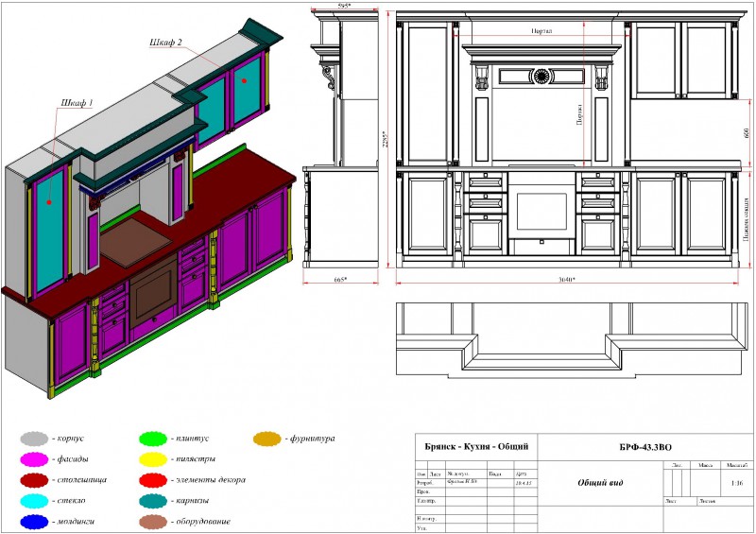This screenshot has width=756, height=534.
Task: Click the '- оборудование' legend text
Action: [x=200, y=522]
